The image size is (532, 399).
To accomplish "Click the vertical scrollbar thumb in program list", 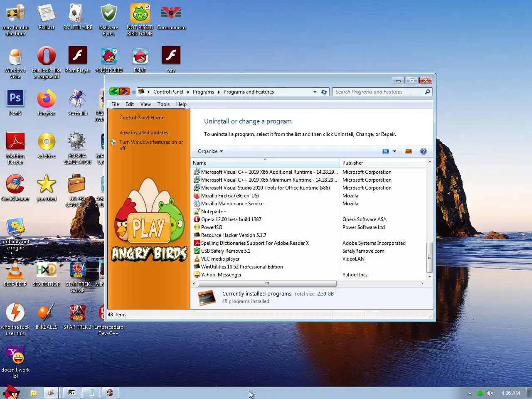I will pos(430,257).
